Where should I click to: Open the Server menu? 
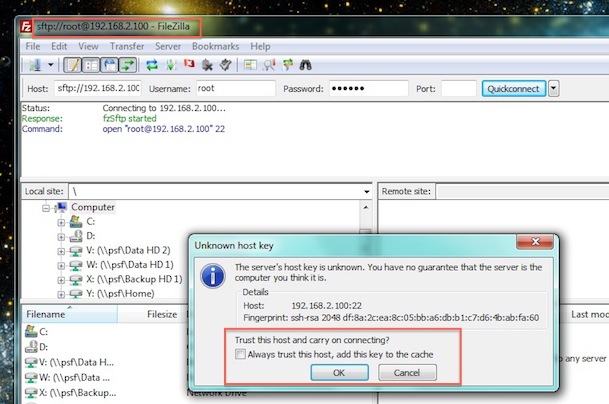point(168,46)
